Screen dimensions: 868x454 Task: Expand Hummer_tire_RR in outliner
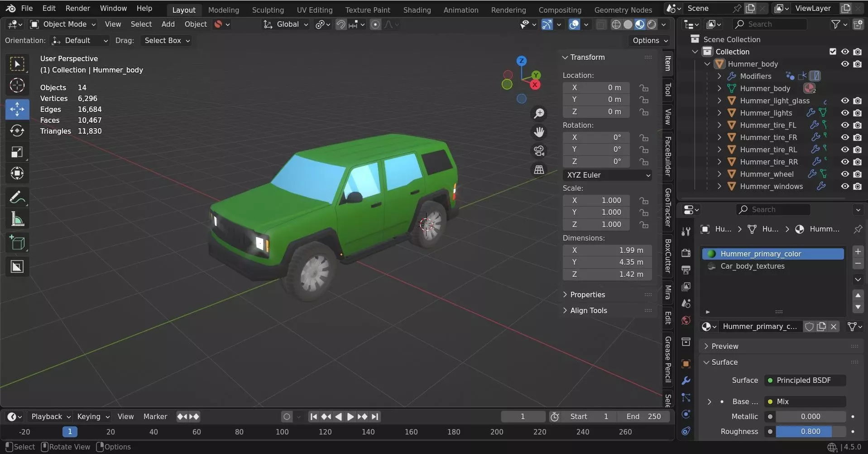point(719,162)
